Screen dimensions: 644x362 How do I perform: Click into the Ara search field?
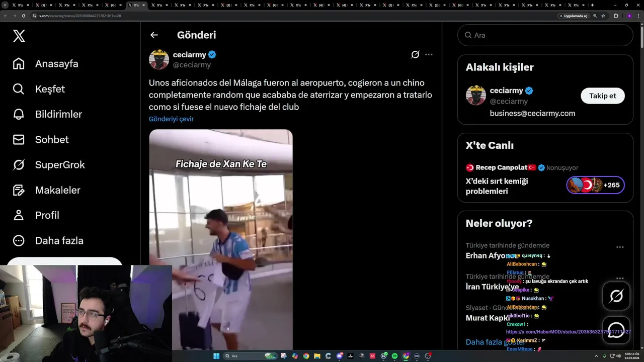tap(545, 35)
